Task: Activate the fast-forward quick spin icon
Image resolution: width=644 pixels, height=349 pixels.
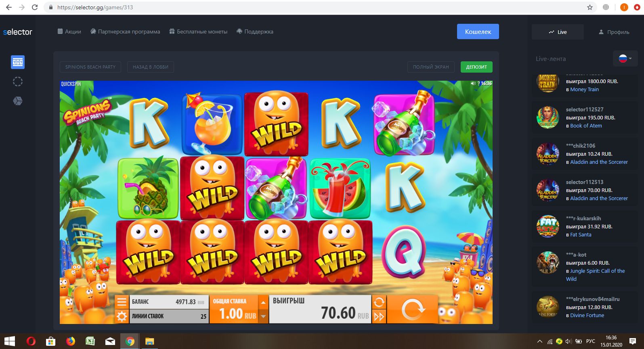Action: [379, 317]
